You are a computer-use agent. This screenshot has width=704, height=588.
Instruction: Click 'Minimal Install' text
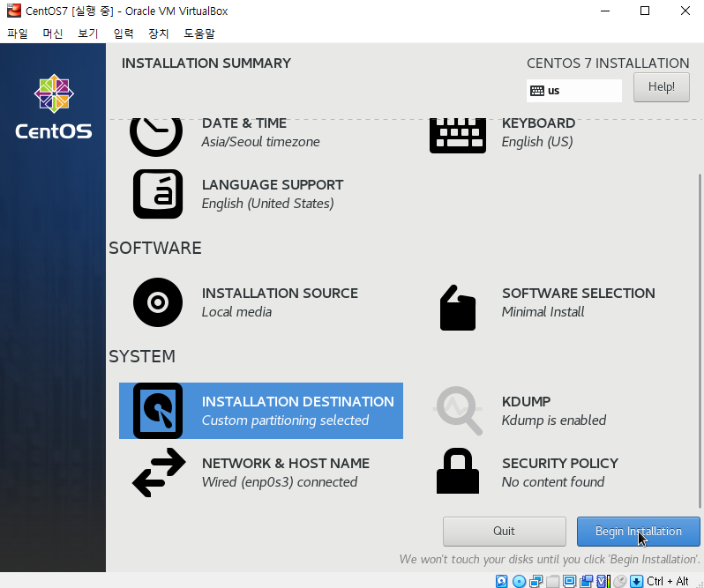(543, 312)
